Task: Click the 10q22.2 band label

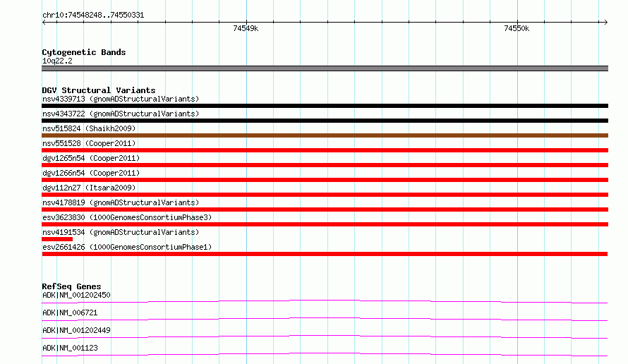Action: pos(57,61)
